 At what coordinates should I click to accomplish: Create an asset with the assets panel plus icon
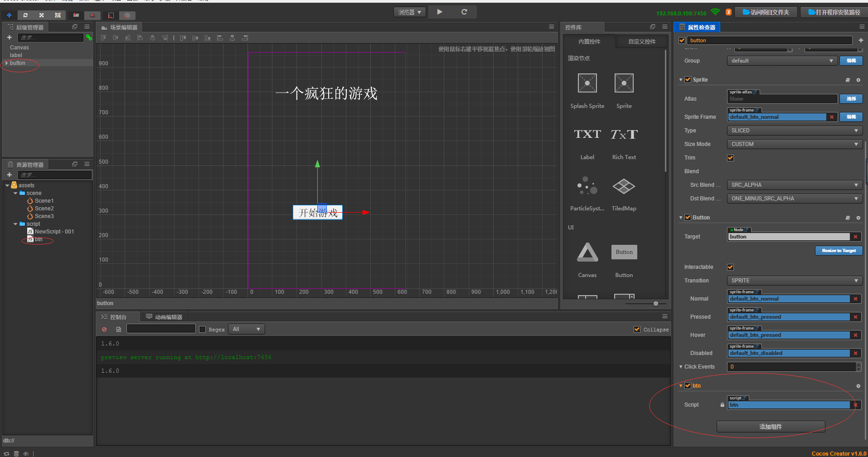click(x=9, y=175)
